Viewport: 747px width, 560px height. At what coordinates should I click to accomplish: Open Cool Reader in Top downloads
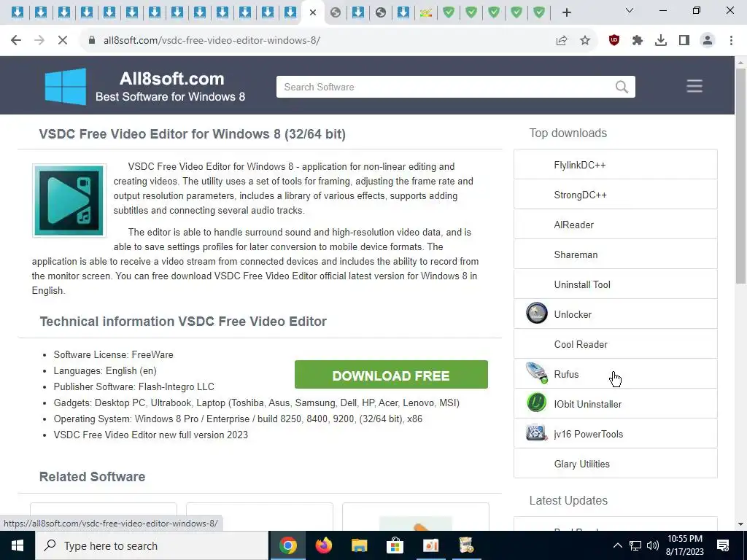pyautogui.click(x=616, y=344)
